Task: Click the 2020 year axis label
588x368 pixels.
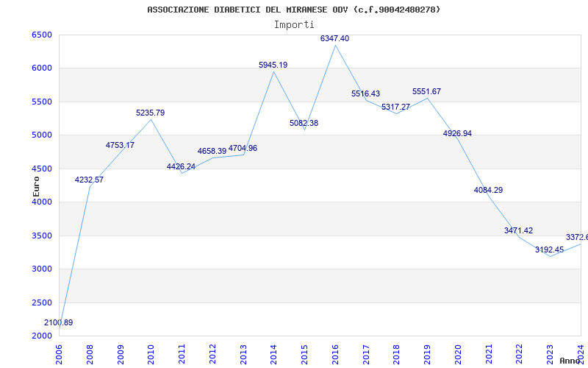Action: pos(458,355)
